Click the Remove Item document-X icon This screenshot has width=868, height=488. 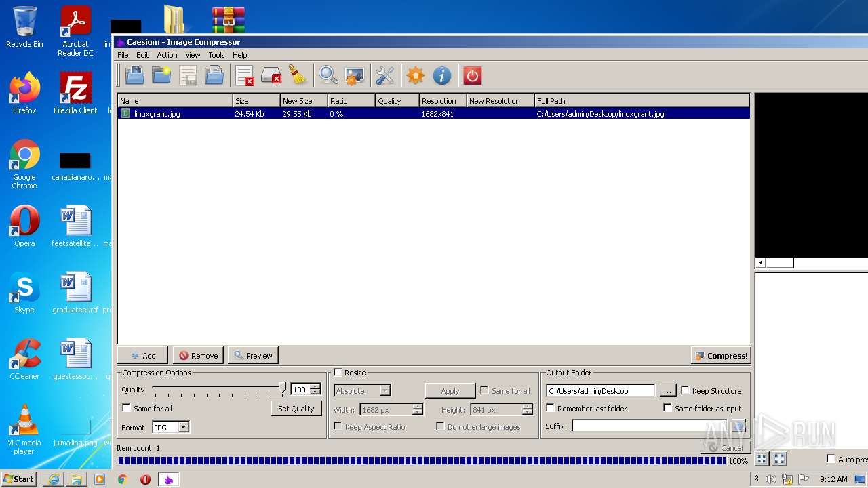coord(245,75)
